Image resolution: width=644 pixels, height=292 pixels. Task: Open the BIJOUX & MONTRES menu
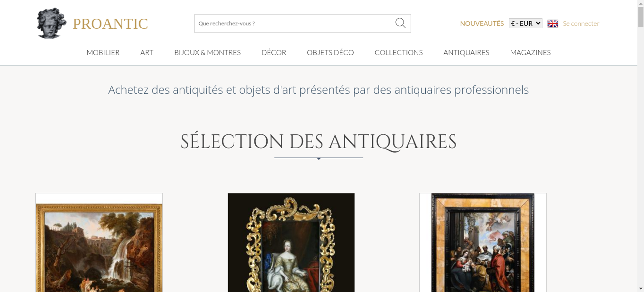[207, 52]
